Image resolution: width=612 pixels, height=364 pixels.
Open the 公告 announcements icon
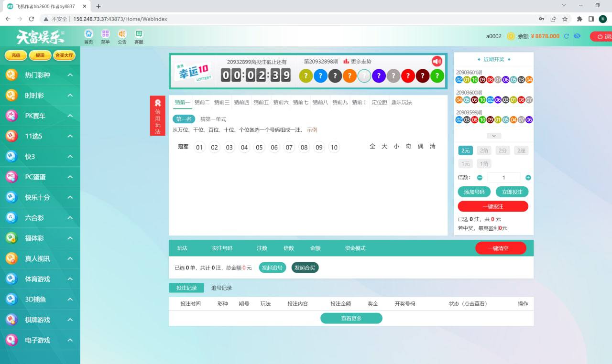click(x=122, y=36)
